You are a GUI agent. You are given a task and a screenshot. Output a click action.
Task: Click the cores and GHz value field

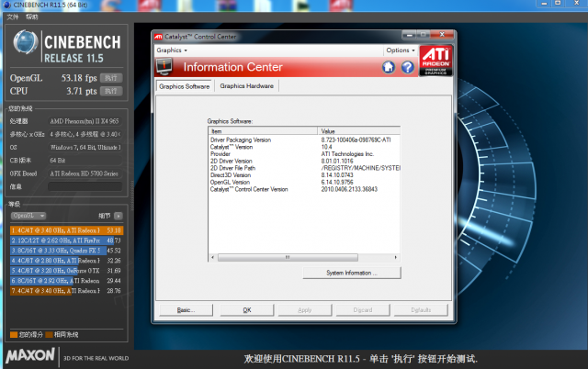tap(85, 135)
